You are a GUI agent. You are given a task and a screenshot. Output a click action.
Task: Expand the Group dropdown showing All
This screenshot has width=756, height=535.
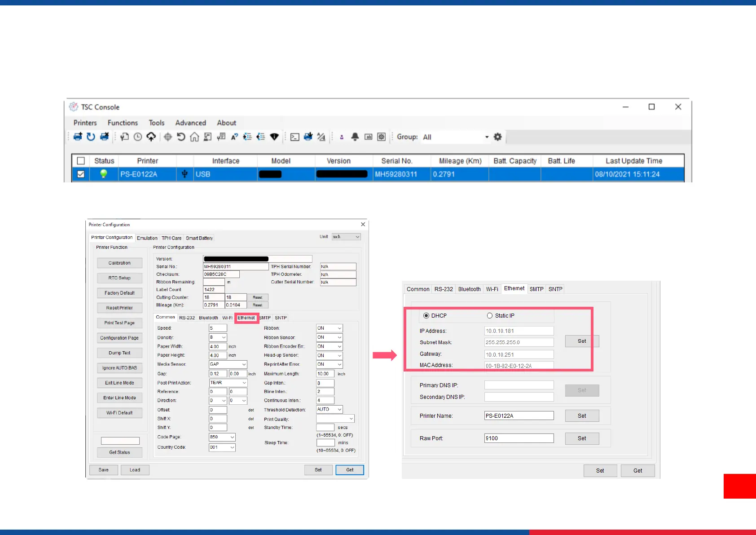click(486, 137)
